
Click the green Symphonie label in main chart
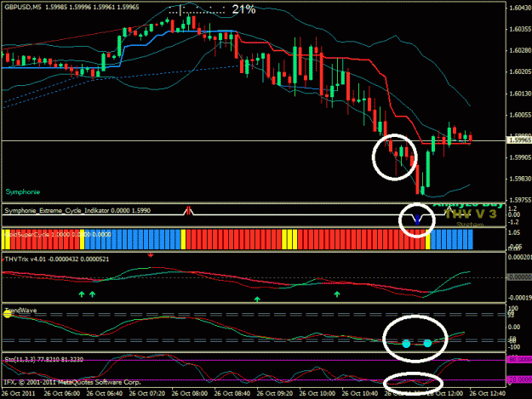tap(23, 192)
